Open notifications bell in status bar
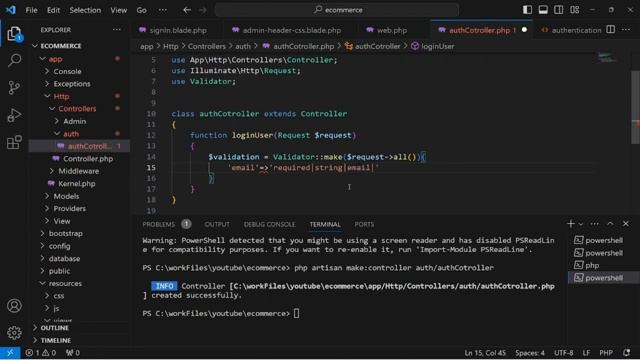This screenshot has height=360, width=640. 627,353
